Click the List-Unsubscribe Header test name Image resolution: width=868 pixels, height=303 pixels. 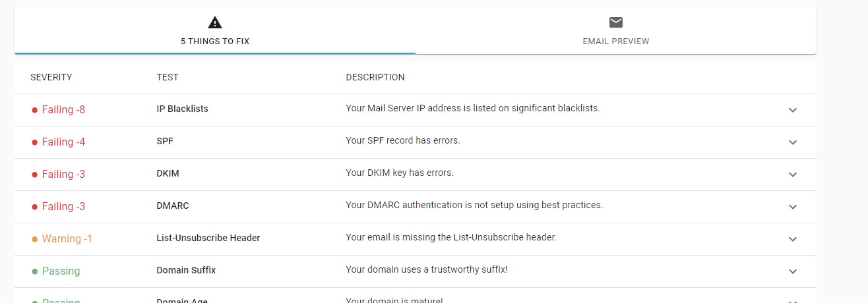(208, 238)
